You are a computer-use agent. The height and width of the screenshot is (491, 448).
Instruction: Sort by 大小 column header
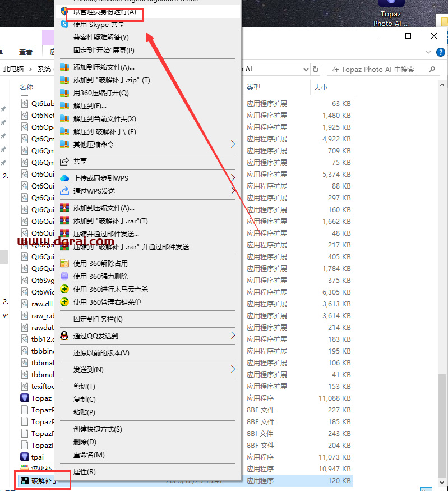tap(320, 88)
